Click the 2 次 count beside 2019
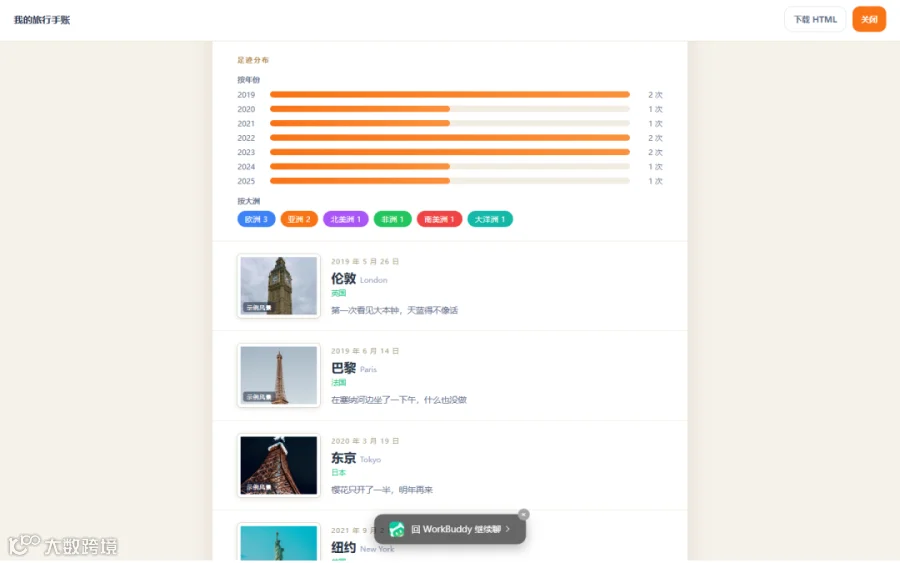900x563 pixels. (655, 95)
